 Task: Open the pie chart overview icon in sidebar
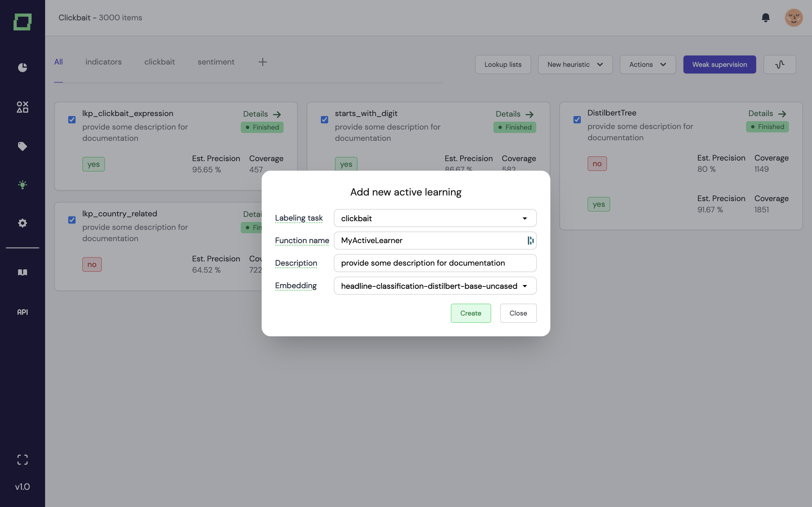click(x=23, y=67)
